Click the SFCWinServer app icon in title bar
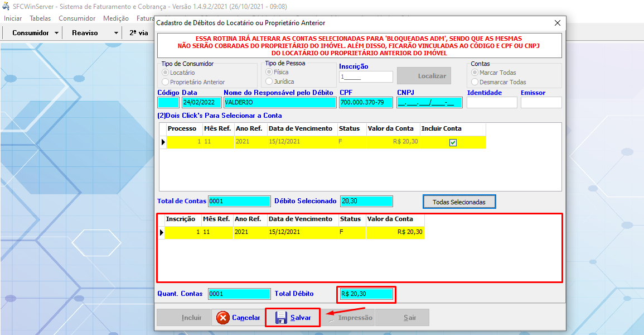The image size is (644, 335). click(6, 6)
